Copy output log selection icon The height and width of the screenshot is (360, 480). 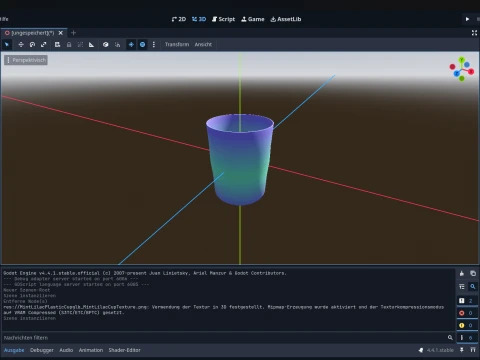tap(473, 273)
